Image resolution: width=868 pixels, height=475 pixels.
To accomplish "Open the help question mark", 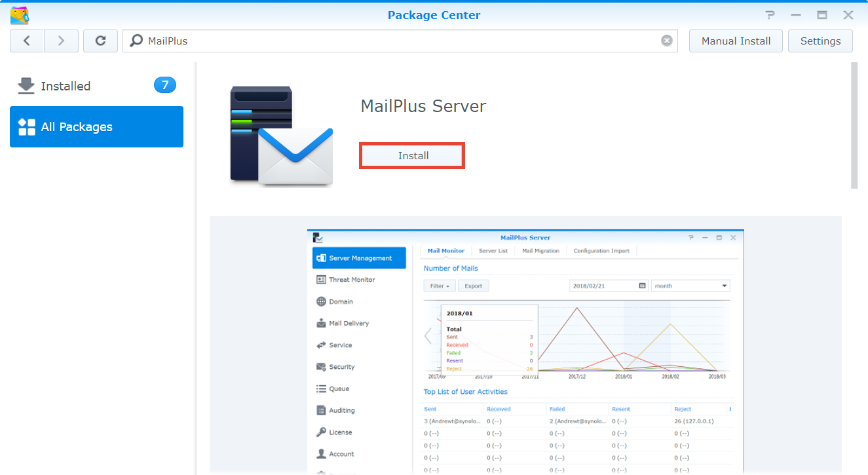I will (x=770, y=15).
